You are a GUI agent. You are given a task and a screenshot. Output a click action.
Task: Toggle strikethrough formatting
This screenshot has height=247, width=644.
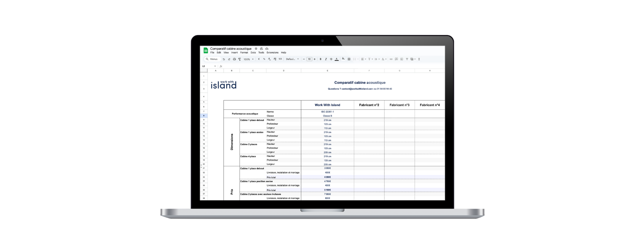(331, 59)
